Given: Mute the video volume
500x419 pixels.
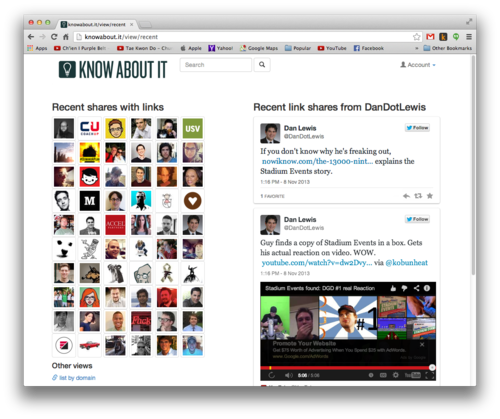Looking at the screenshot, I should tap(289, 375).
